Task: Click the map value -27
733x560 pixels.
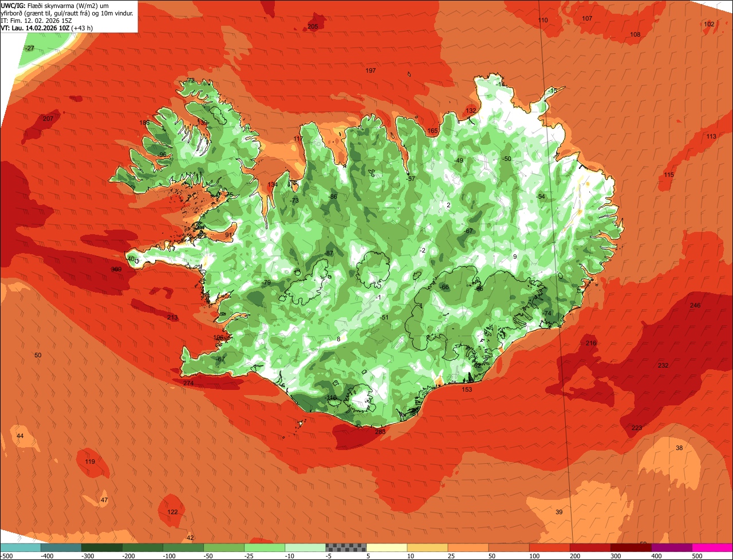Action: point(29,49)
